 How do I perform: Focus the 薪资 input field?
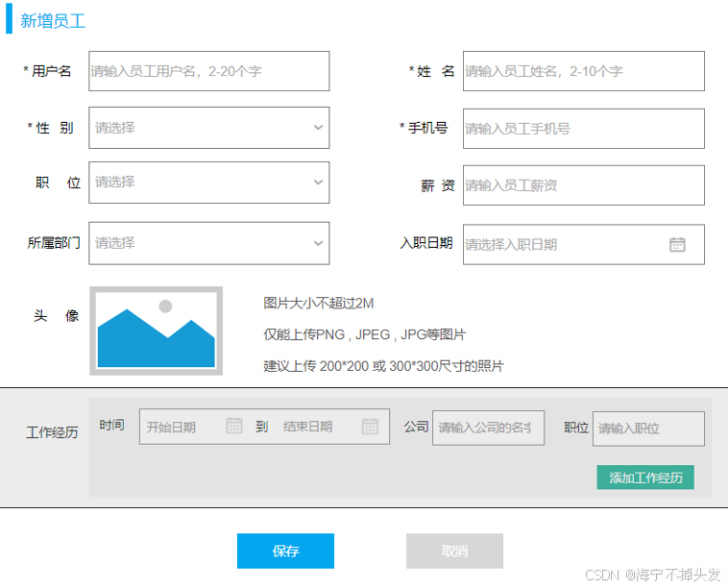[584, 185]
